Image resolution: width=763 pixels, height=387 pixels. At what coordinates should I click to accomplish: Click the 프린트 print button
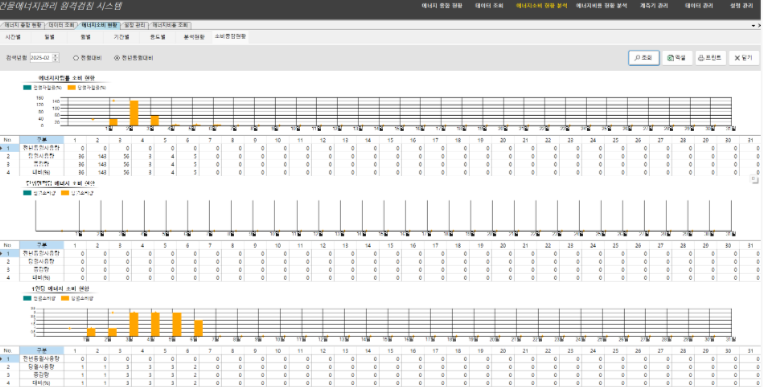pos(710,57)
